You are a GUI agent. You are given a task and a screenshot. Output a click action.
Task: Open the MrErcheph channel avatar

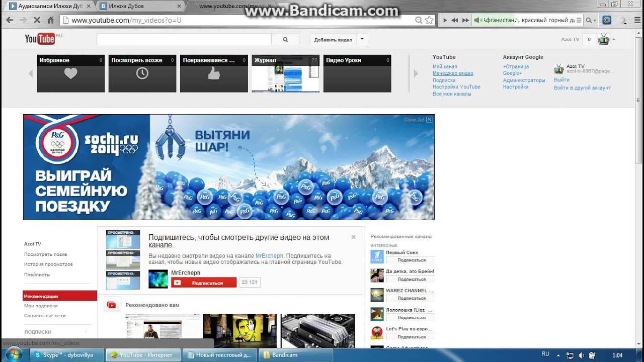point(158,279)
